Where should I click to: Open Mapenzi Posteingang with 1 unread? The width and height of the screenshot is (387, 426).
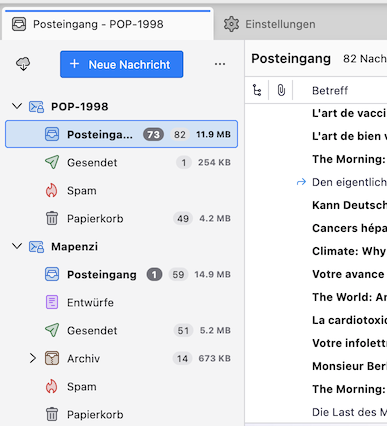[x=121, y=275]
